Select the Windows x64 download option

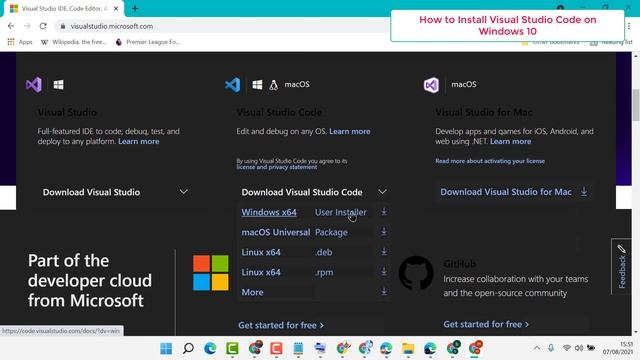click(x=269, y=212)
